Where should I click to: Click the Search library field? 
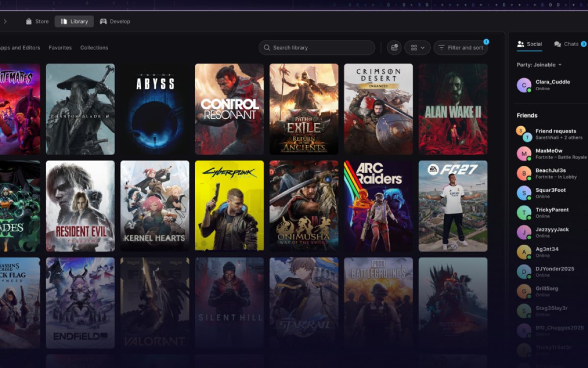317,48
